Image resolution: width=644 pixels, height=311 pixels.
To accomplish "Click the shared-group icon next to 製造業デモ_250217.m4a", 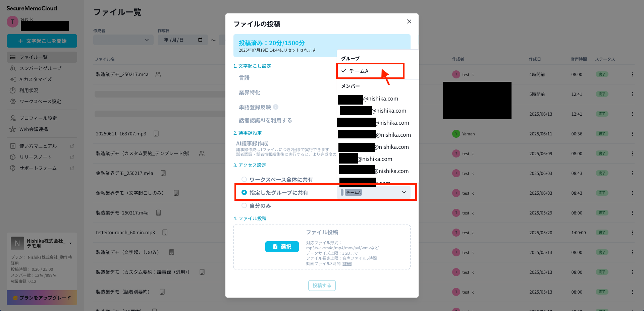I will [158, 74].
